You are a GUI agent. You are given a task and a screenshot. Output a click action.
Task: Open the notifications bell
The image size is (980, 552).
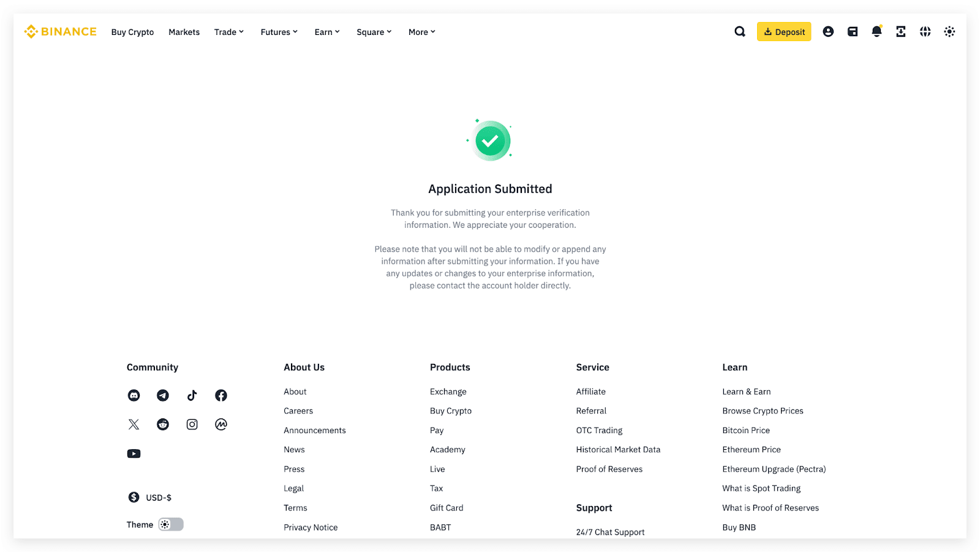coord(876,32)
